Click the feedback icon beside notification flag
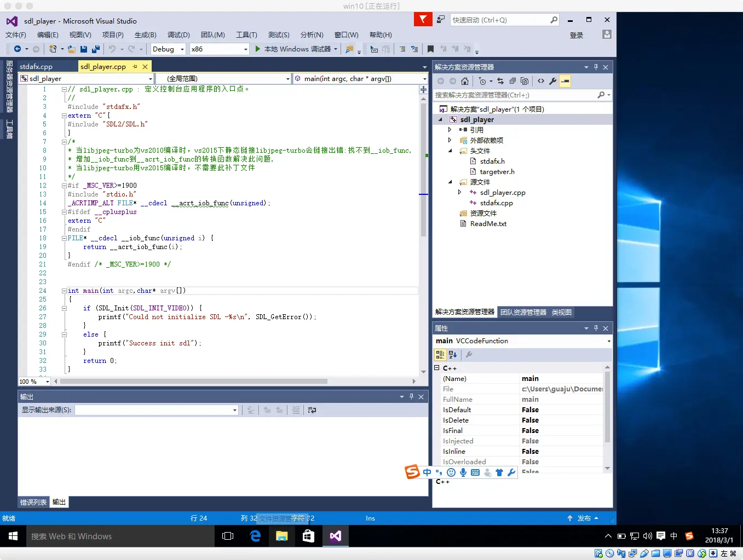The image size is (743, 560). tap(440, 20)
